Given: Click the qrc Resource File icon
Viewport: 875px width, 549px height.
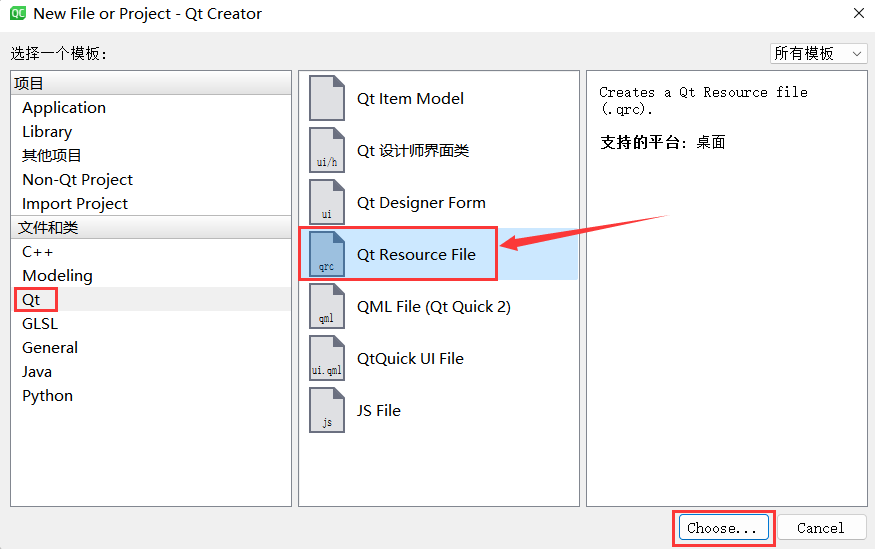Looking at the screenshot, I should 327,254.
